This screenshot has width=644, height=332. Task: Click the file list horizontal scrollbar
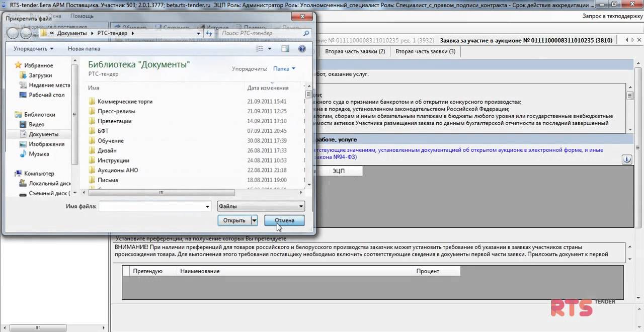(x=161, y=193)
